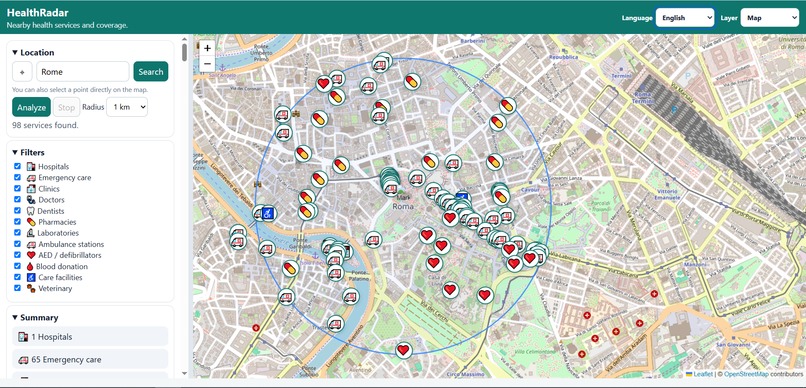Open ambulance marker southwest of Roma label

pyautogui.click(x=373, y=239)
